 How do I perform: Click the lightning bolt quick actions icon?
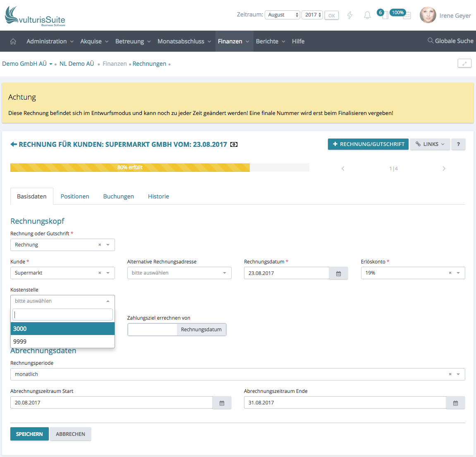click(350, 15)
